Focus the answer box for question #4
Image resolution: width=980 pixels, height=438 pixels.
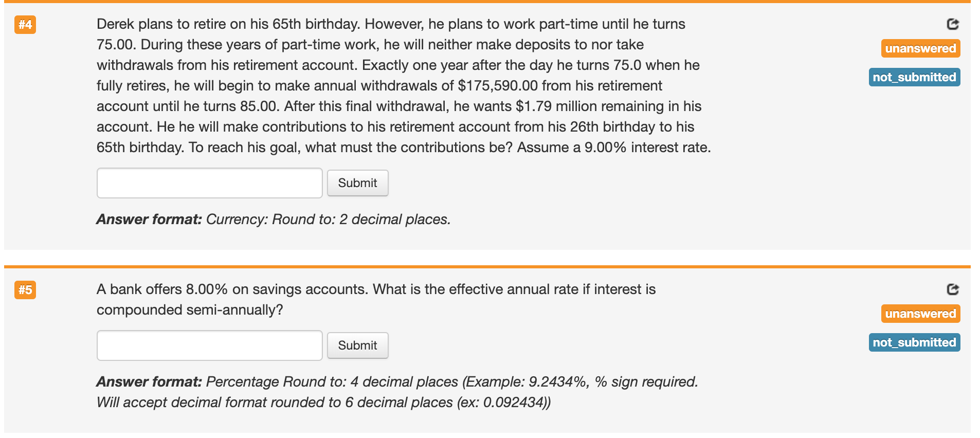209,183
